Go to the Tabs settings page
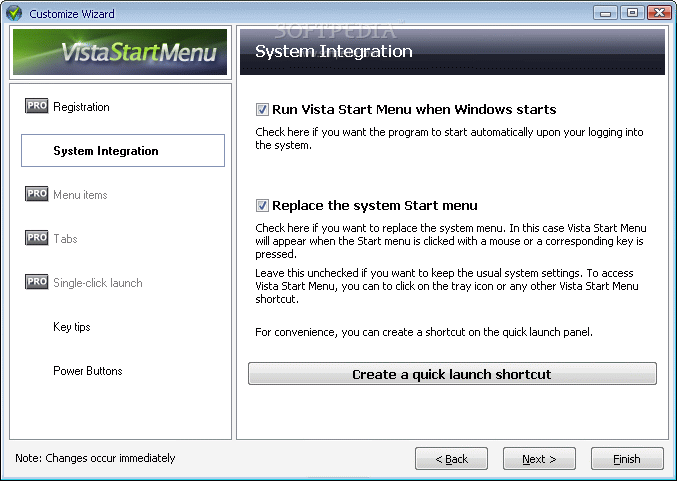The height and width of the screenshot is (481, 677). 65,239
